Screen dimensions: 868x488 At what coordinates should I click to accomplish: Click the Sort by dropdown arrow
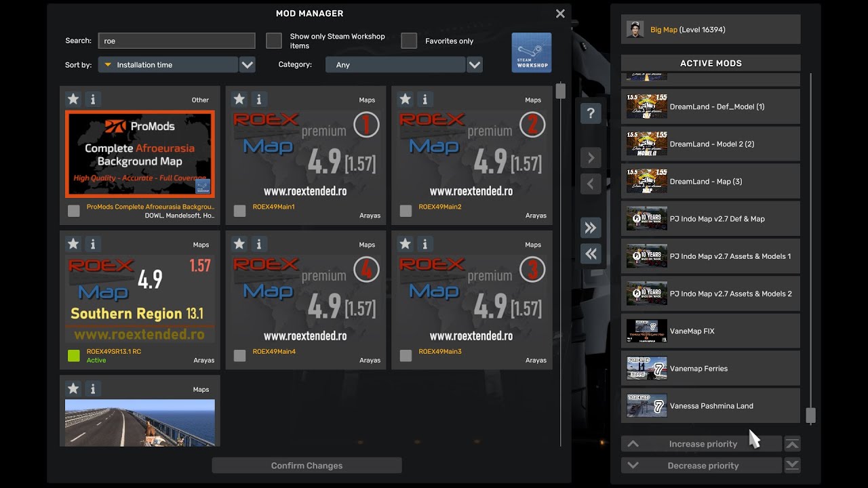point(248,65)
